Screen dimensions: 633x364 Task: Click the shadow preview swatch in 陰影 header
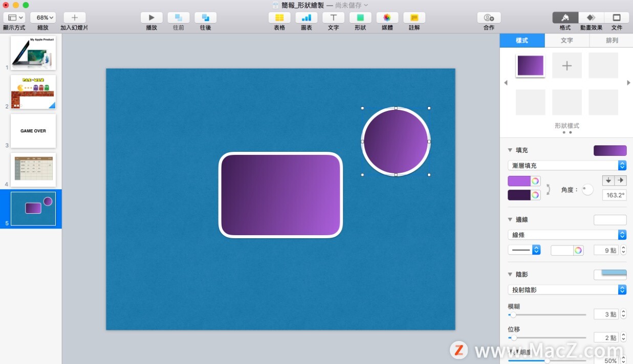[610, 275]
